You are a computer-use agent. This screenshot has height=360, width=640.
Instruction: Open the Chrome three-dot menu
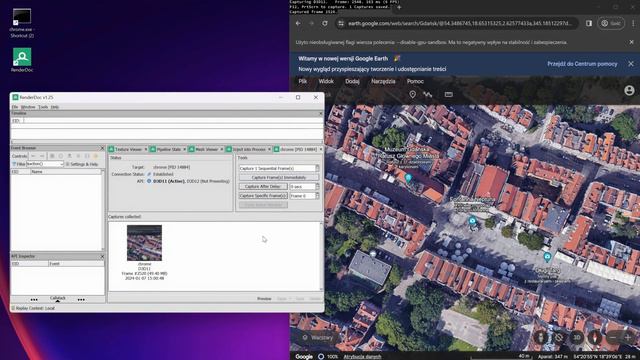point(633,23)
